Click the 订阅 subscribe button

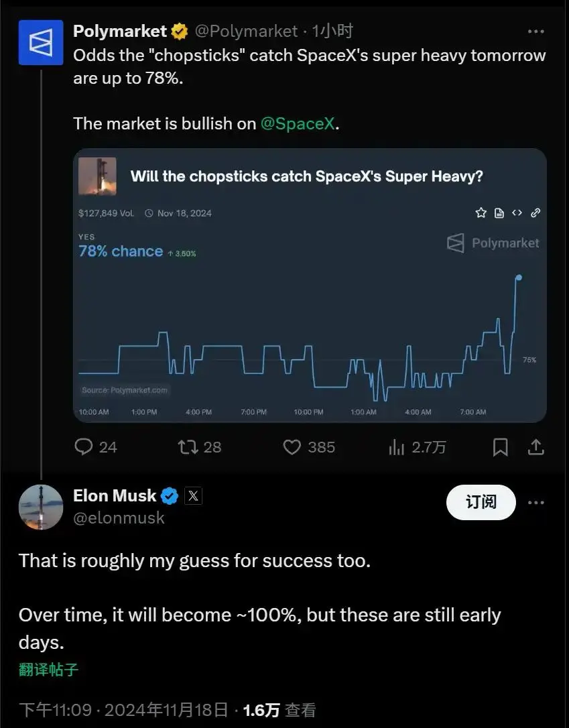[481, 503]
